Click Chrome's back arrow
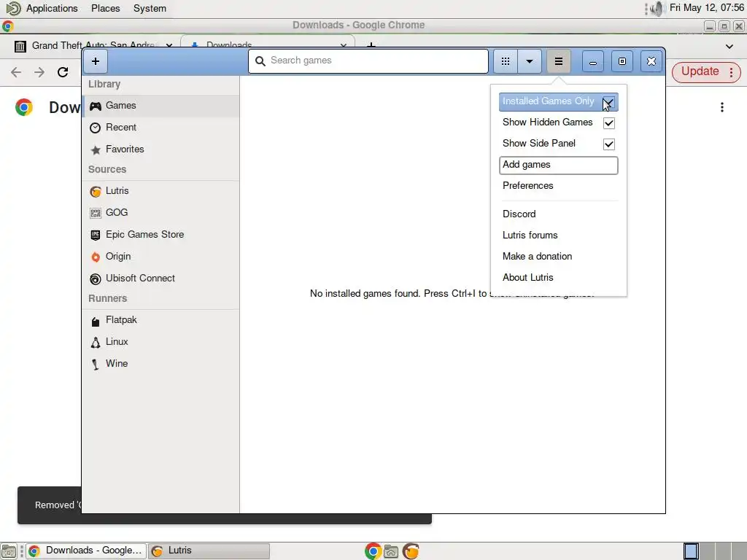 tap(16, 72)
